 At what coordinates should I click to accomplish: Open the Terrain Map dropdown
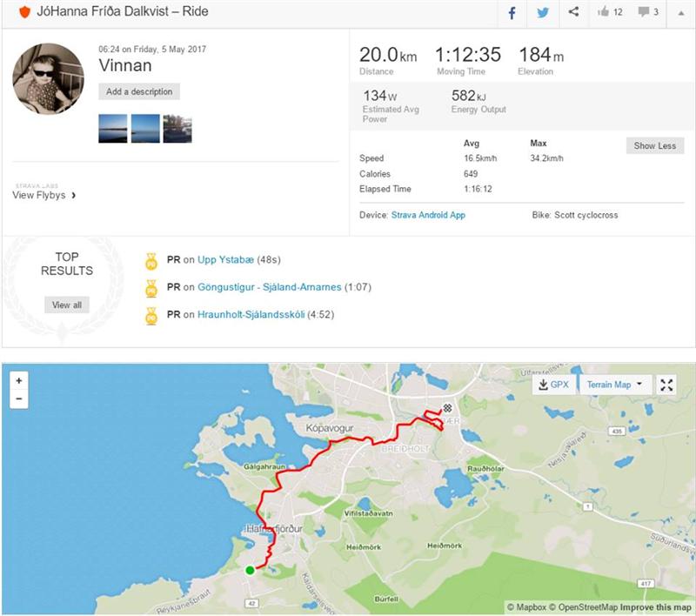coord(614,385)
